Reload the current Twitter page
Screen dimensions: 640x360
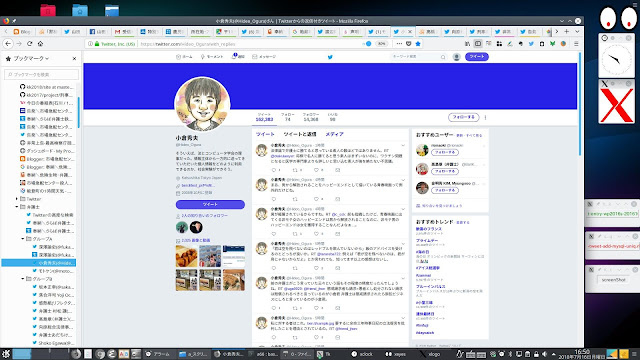[29, 44]
